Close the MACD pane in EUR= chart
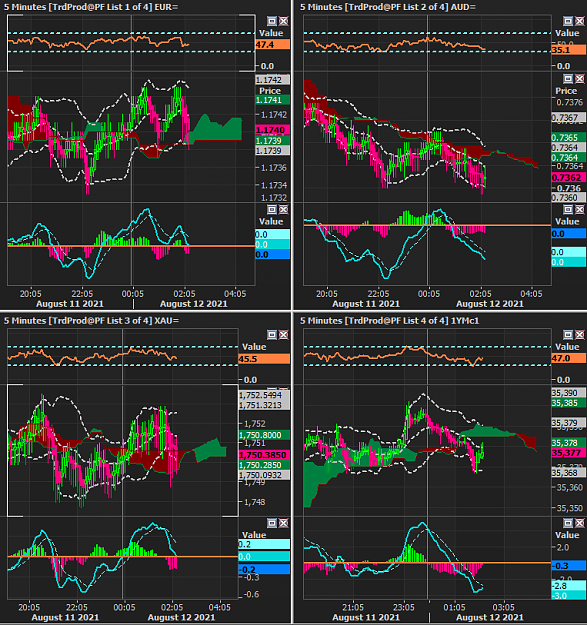Viewport: 587px width, 625px height. [x=283, y=209]
